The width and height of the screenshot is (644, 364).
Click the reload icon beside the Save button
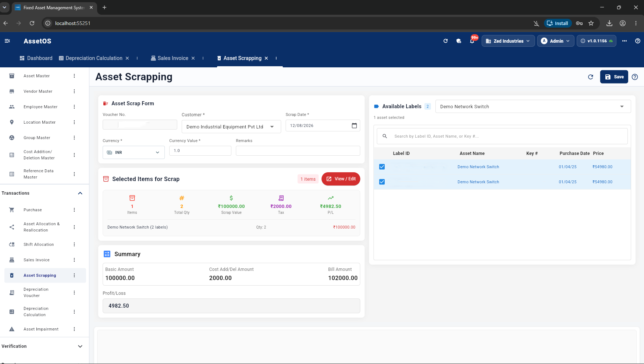[x=591, y=77]
